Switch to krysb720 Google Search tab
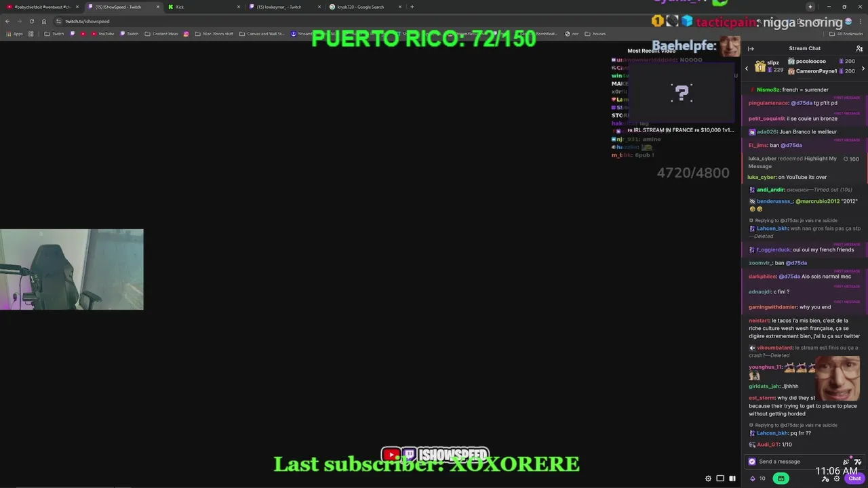 (x=364, y=7)
